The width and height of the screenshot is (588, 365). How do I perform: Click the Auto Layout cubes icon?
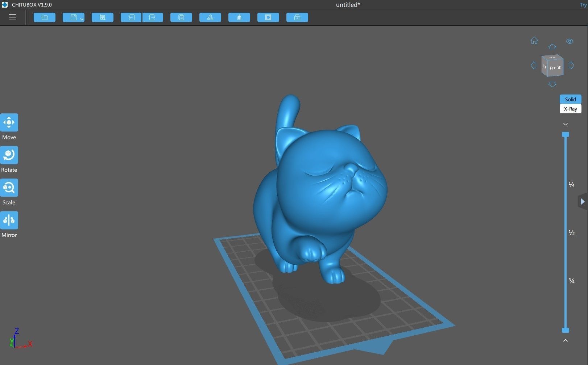click(x=210, y=17)
